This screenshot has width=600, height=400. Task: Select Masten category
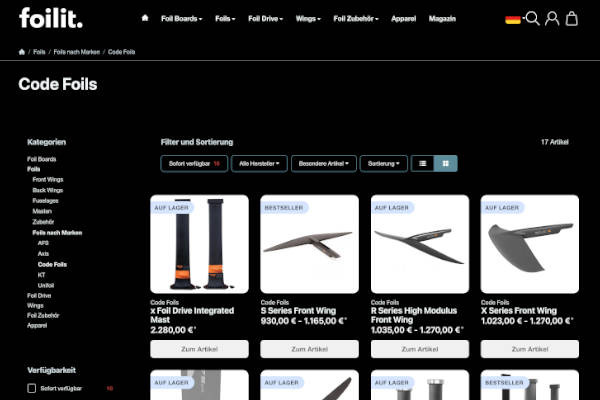click(x=42, y=211)
